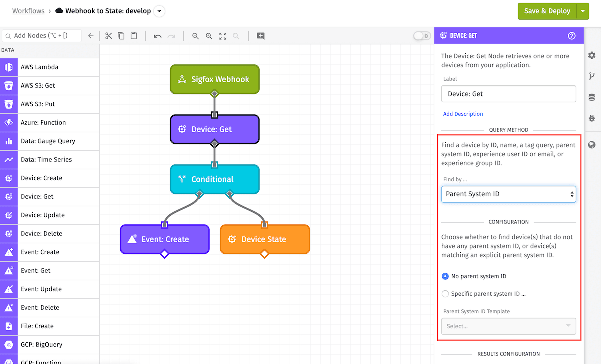Click the Label input field
601x364 pixels.
(509, 94)
